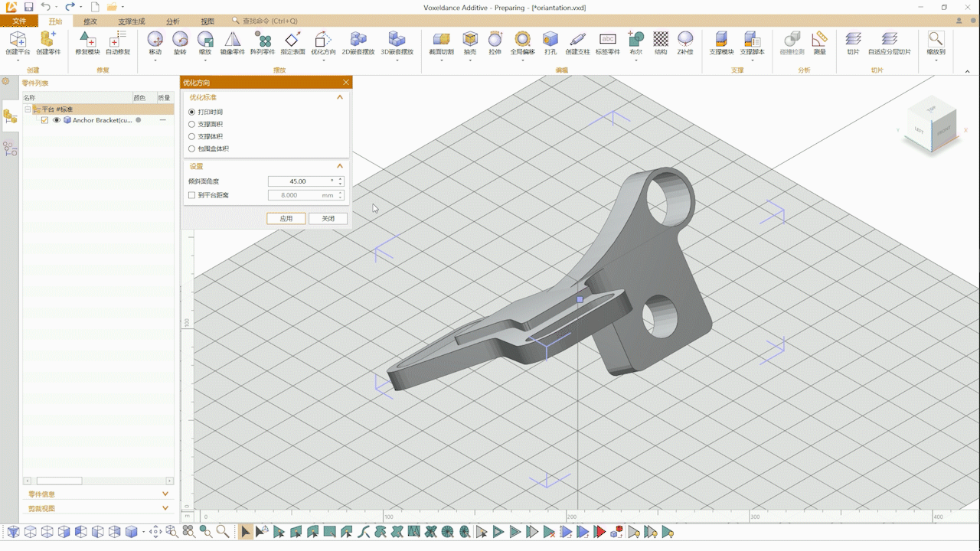Select the 打印时间 radio option
Viewport: 980px width, 551px height.
point(192,112)
